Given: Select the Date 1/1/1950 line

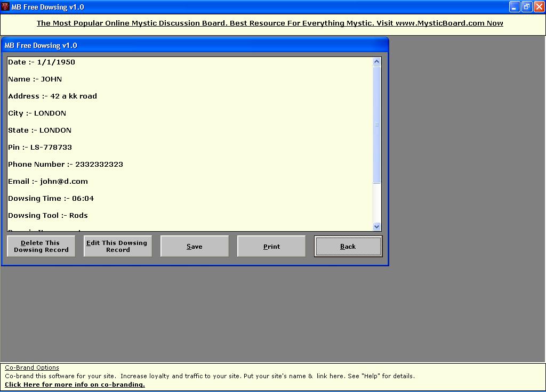Looking at the screenshot, I should click(x=42, y=62).
